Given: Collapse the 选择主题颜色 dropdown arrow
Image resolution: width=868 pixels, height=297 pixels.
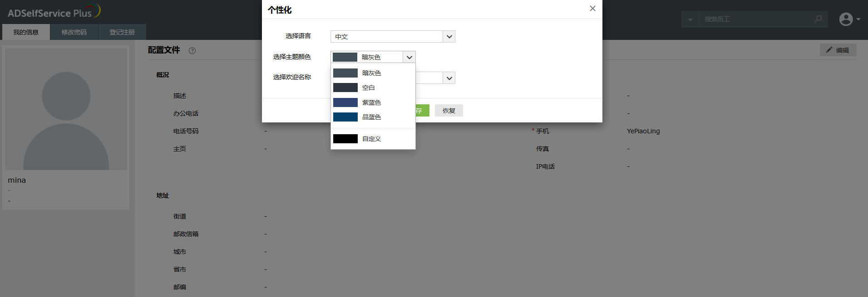Looking at the screenshot, I should click(x=409, y=57).
